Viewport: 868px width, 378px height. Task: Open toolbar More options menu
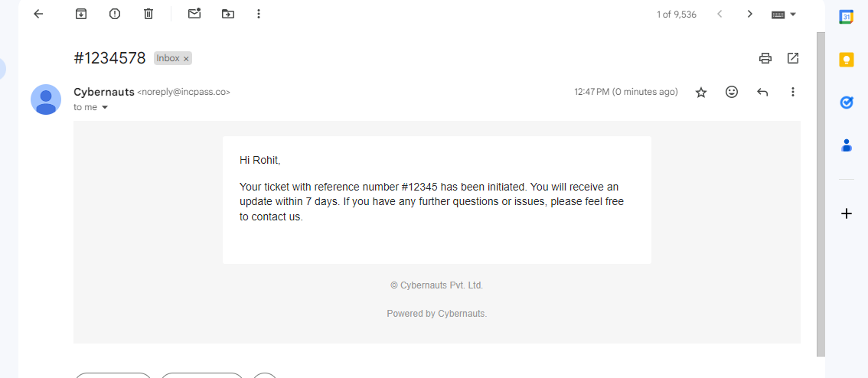(x=259, y=14)
